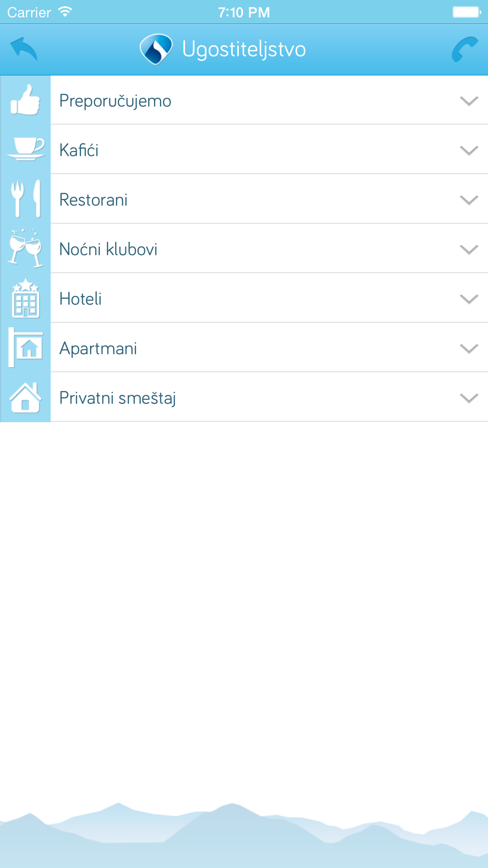Viewport: 488px width, 868px height.
Task: Open the Privatni smeštaj category label
Action: tap(117, 398)
